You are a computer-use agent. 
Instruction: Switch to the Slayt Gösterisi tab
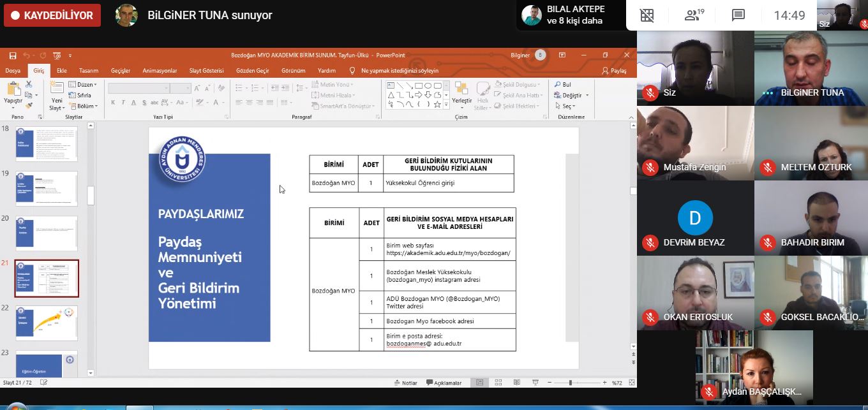[x=206, y=71]
